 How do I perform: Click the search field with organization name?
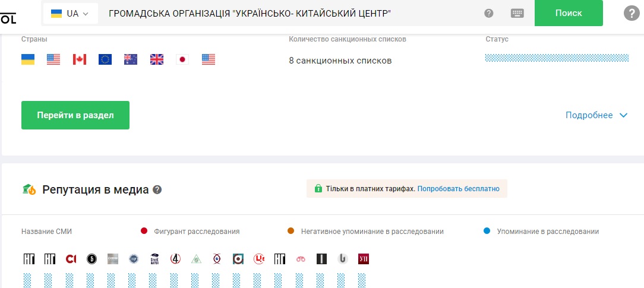click(x=285, y=13)
